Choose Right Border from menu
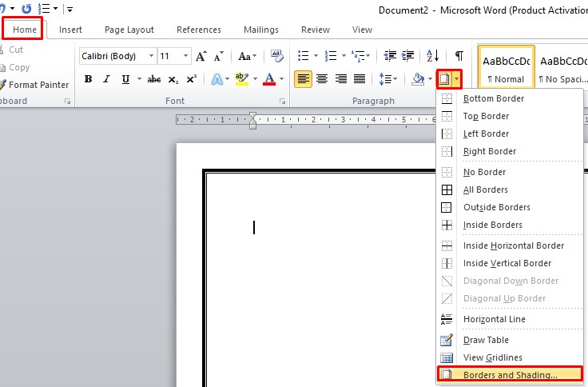This screenshot has width=588, height=387. tap(509, 152)
